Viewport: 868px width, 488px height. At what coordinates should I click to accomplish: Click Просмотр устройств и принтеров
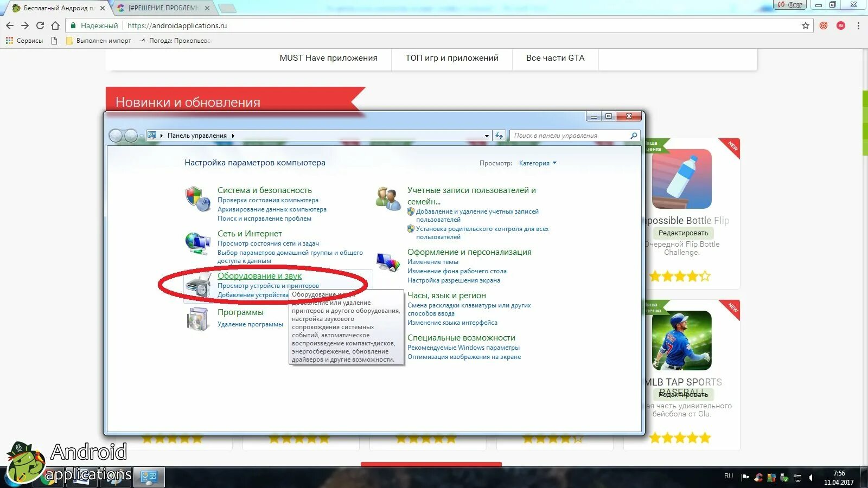[268, 286]
